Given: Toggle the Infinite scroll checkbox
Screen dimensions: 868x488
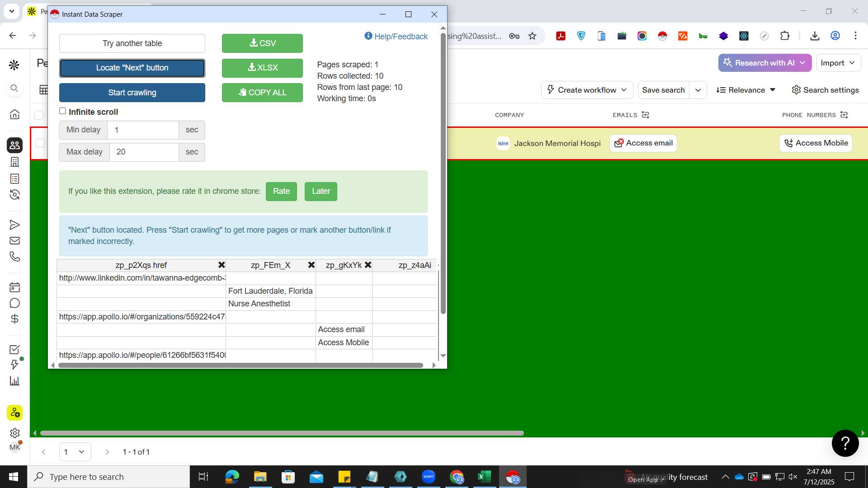Looking at the screenshot, I should tap(63, 111).
